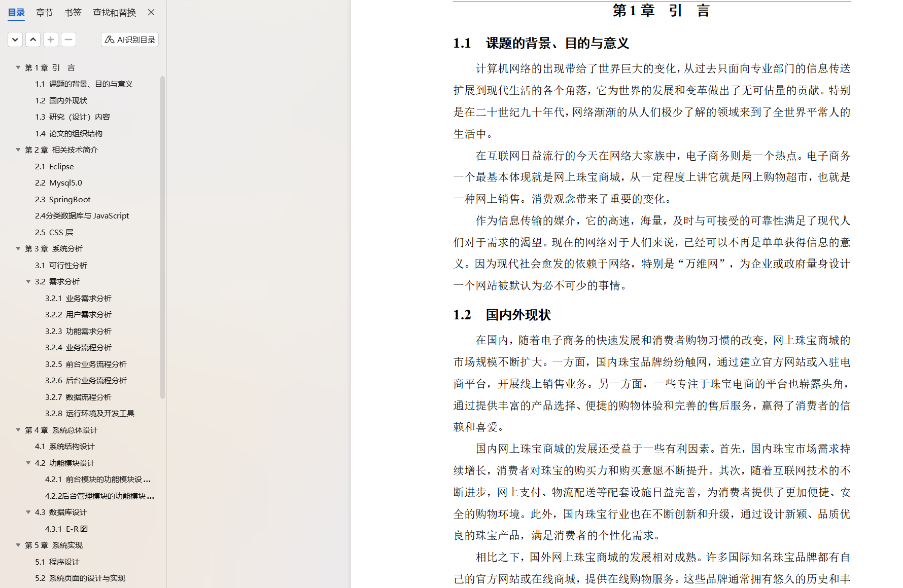Click the expand-all down chevron icon
903x588 pixels.
[x=15, y=40]
